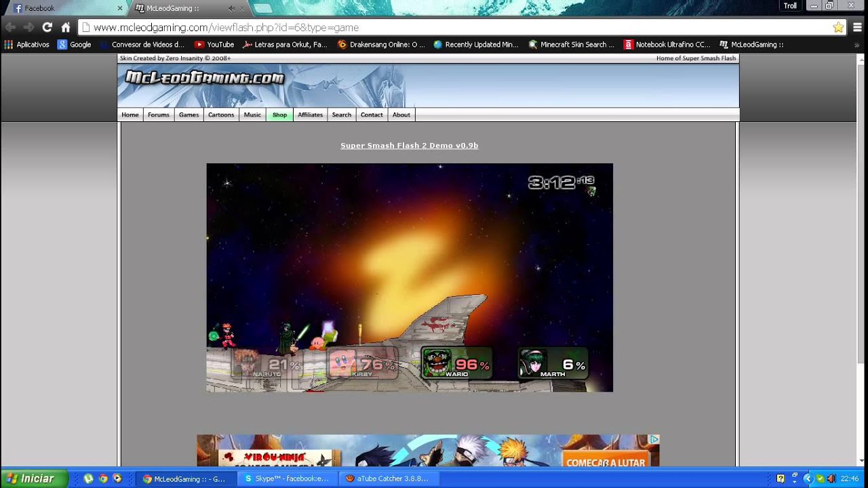Viewport: 868px width, 488px height.
Task: Click Naruto's 21% damage panel
Action: click(x=267, y=363)
